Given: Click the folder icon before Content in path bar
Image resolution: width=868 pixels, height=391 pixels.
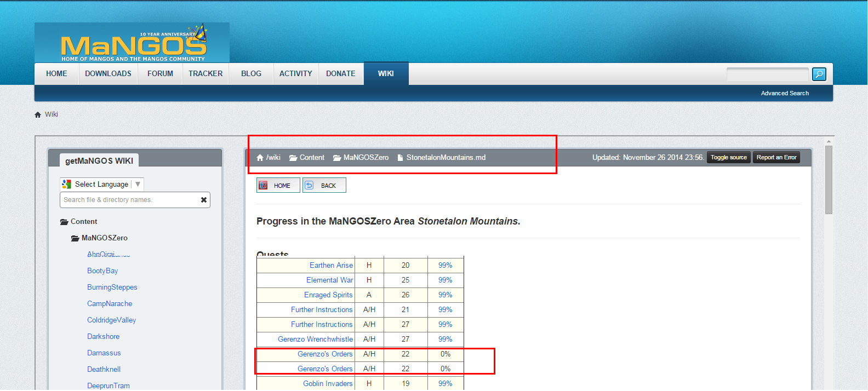Looking at the screenshot, I should click(293, 158).
